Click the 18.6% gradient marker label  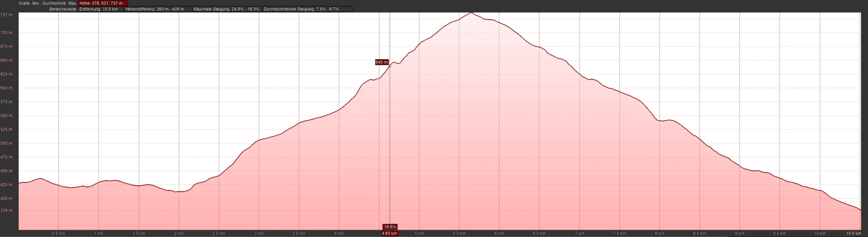(389, 227)
